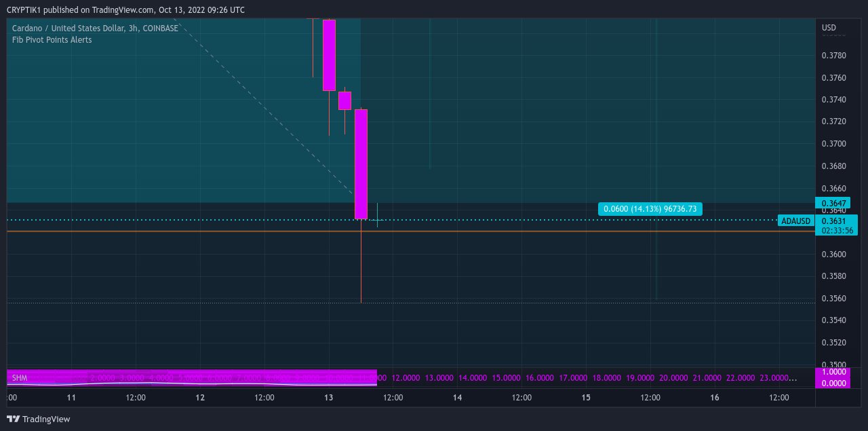Viewport: 868px width, 431px height.
Task: Click the 0.3760 price axis value
Action: pos(833,77)
